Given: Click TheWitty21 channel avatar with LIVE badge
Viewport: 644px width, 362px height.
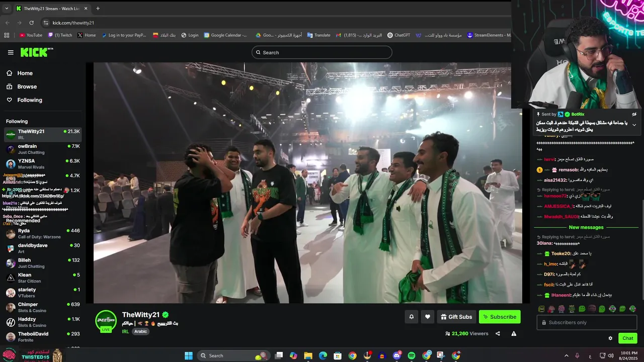Looking at the screenshot, I should 106,321.
